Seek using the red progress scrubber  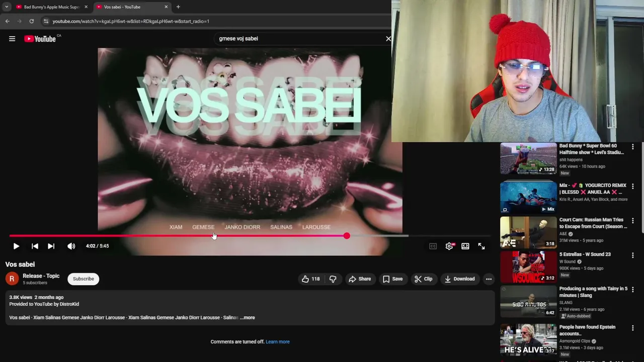pyautogui.click(x=347, y=236)
